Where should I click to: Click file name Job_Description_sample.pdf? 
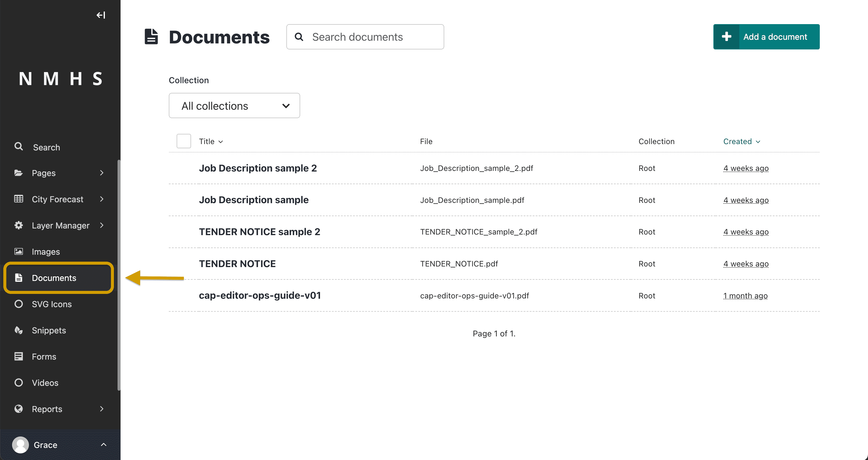[472, 200]
